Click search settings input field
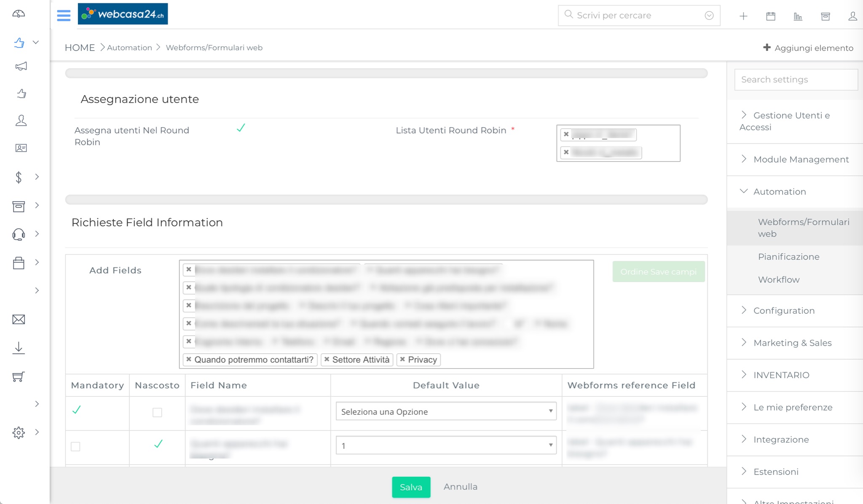 click(x=796, y=79)
